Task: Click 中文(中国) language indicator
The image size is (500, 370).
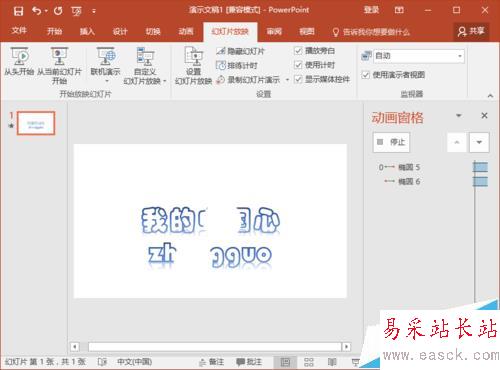Action: point(134,362)
